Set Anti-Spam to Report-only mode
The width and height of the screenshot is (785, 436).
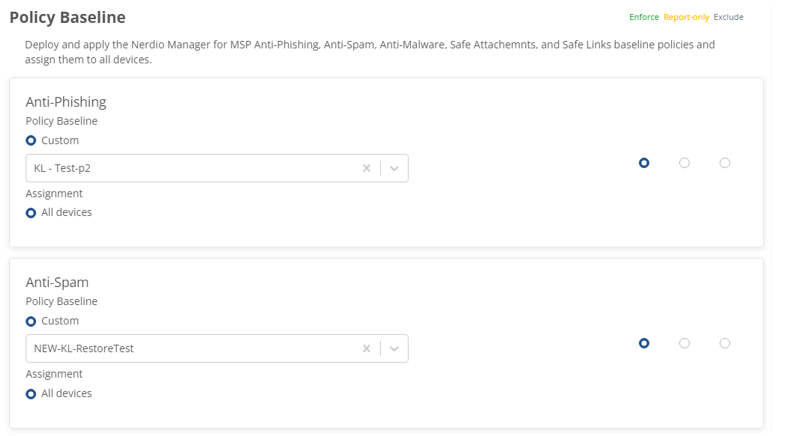pyautogui.click(x=684, y=343)
